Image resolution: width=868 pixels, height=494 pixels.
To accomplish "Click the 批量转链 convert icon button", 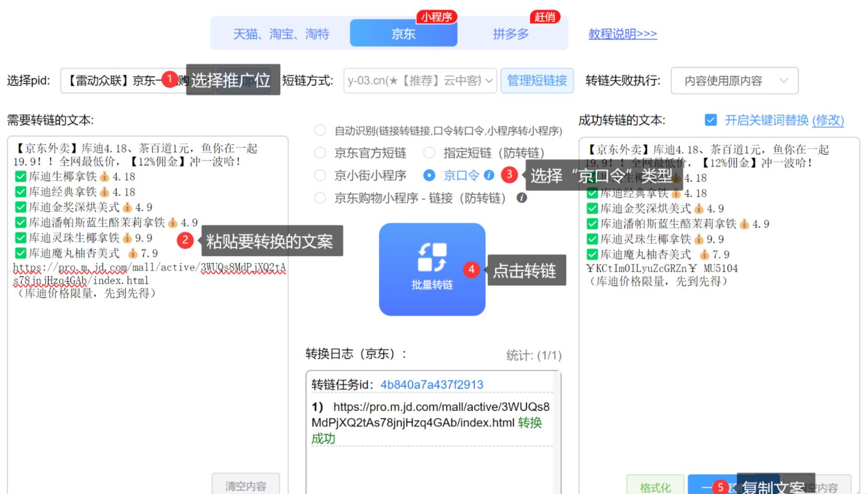I will pyautogui.click(x=432, y=269).
